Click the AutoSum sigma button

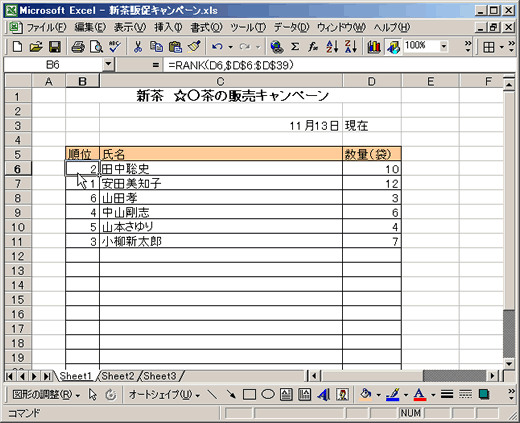295,46
